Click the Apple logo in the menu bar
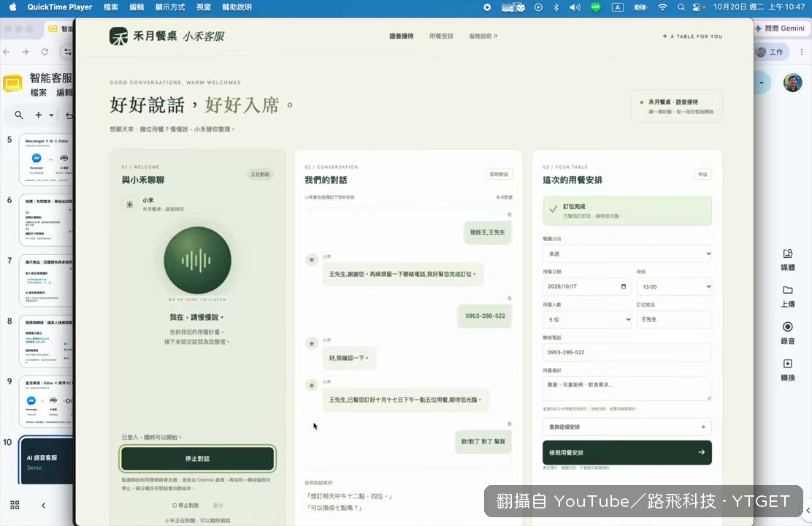Screen dimensions: 812x526 click(13, 7)
